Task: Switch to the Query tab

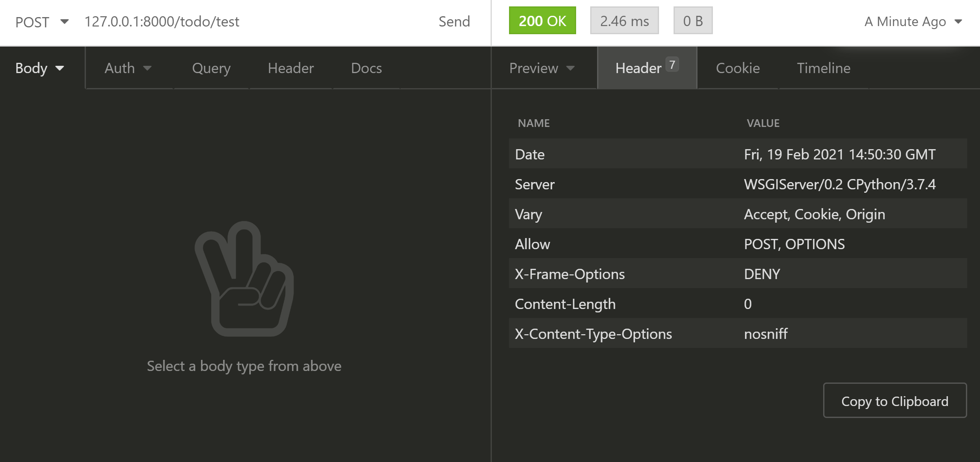Action: (211, 68)
